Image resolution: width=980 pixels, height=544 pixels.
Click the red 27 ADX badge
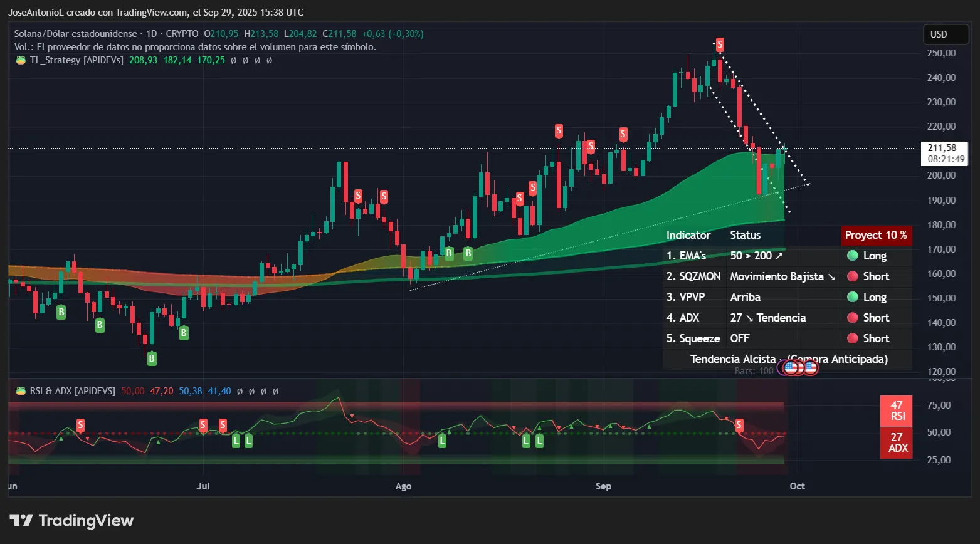(x=897, y=442)
